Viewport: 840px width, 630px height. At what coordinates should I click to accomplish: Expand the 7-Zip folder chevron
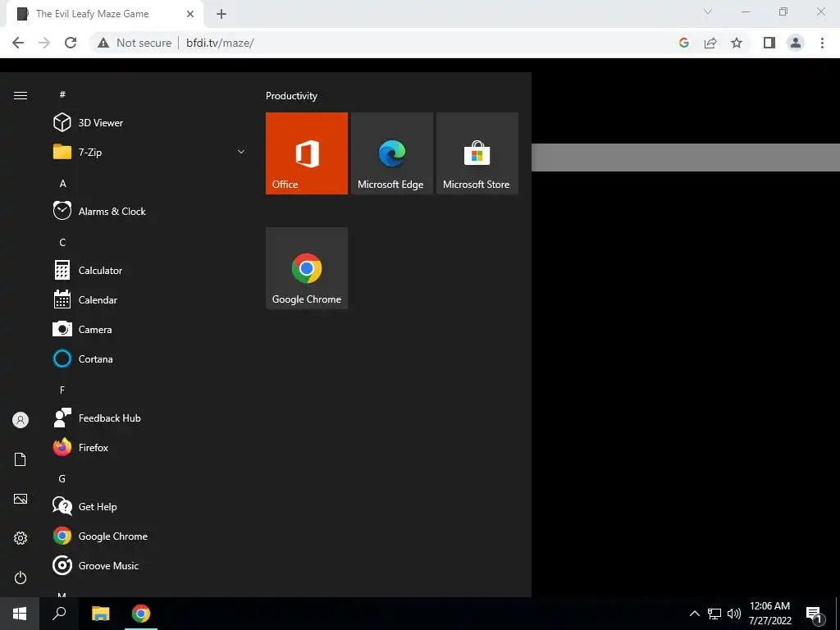click(x=241, y=152)
